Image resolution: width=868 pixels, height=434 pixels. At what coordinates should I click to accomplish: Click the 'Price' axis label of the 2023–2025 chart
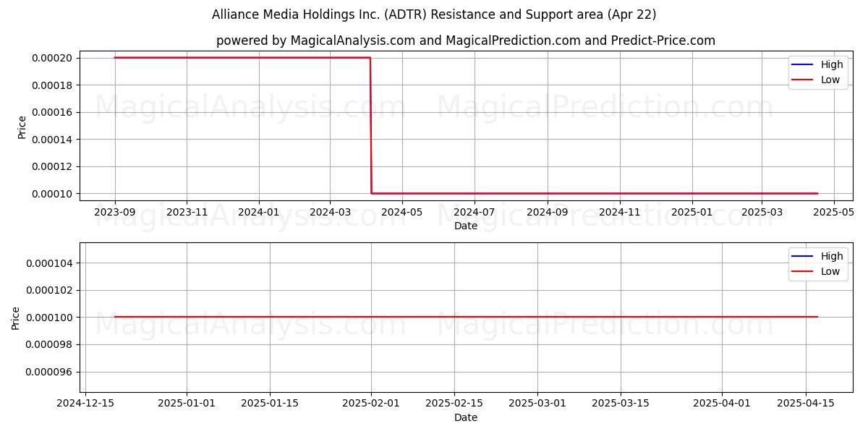coord(22,127)
